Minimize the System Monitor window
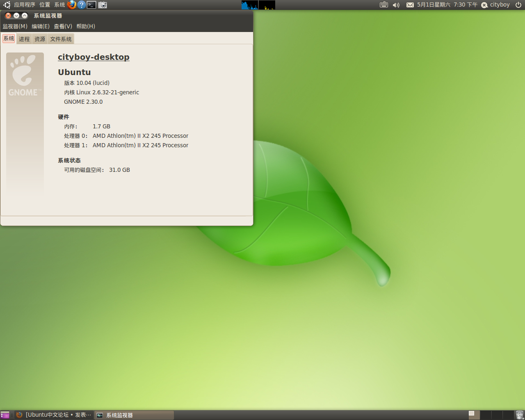525x420 pixels. (x=16, y=16)
